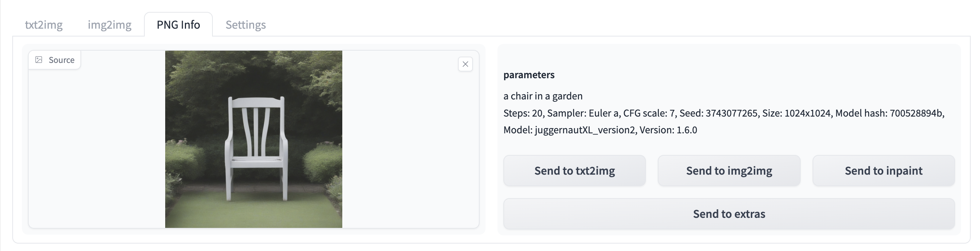
Task: Switch to the txt2img tab
Action: pos(44,25)
